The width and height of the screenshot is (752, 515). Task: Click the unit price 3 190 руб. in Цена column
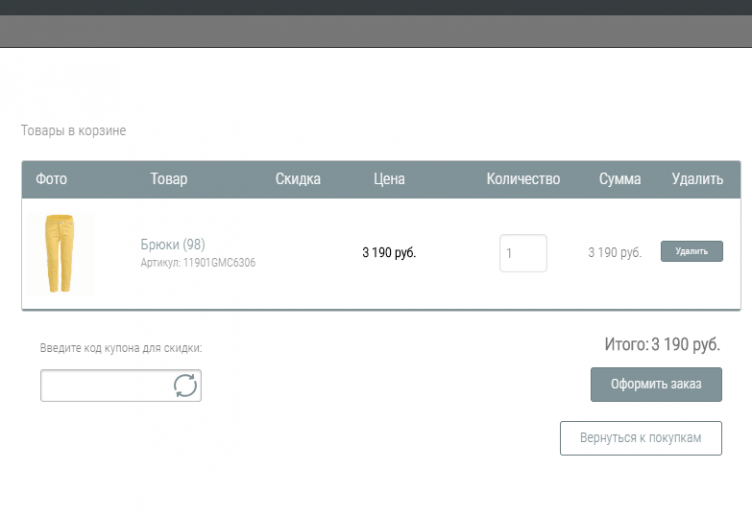(x=389, y=253)
